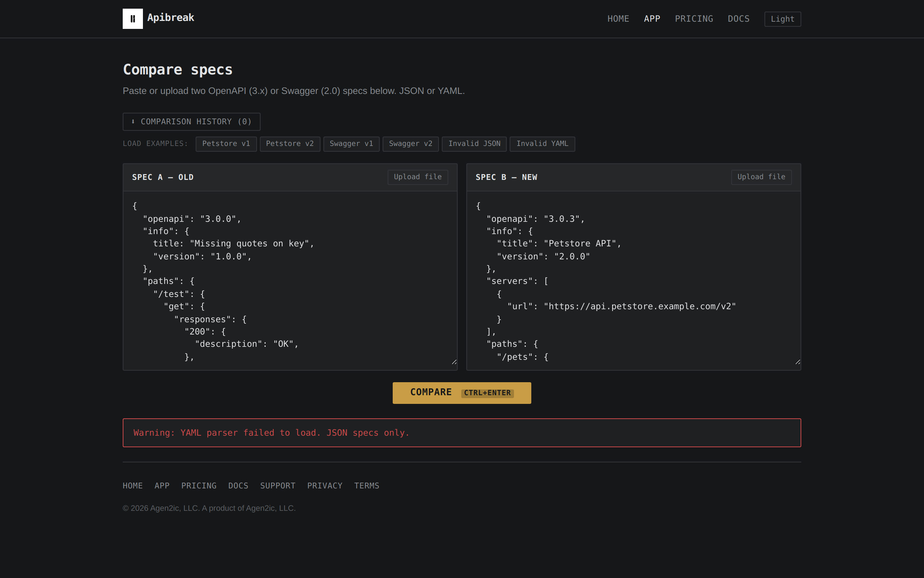924x578 pixels.
Task: Focus the Spec A old text area
Action: click(x=290, y=280)
